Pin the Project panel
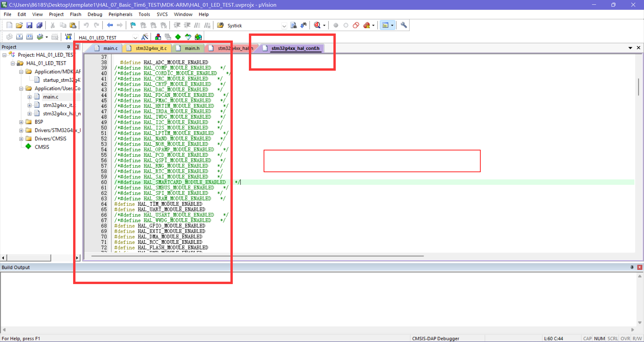Image resolution: width=644 pixels, height=342 pixels. [x=68, y=47]
